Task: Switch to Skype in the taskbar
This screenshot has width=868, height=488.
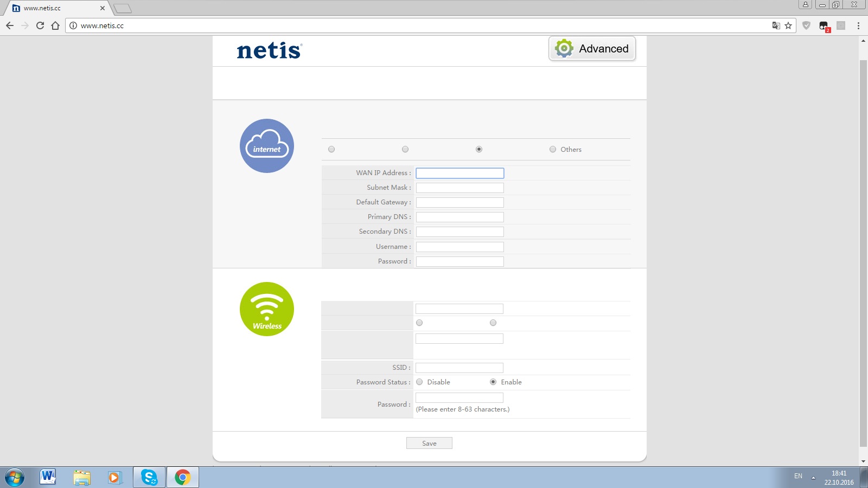Action: click(149, 477)
